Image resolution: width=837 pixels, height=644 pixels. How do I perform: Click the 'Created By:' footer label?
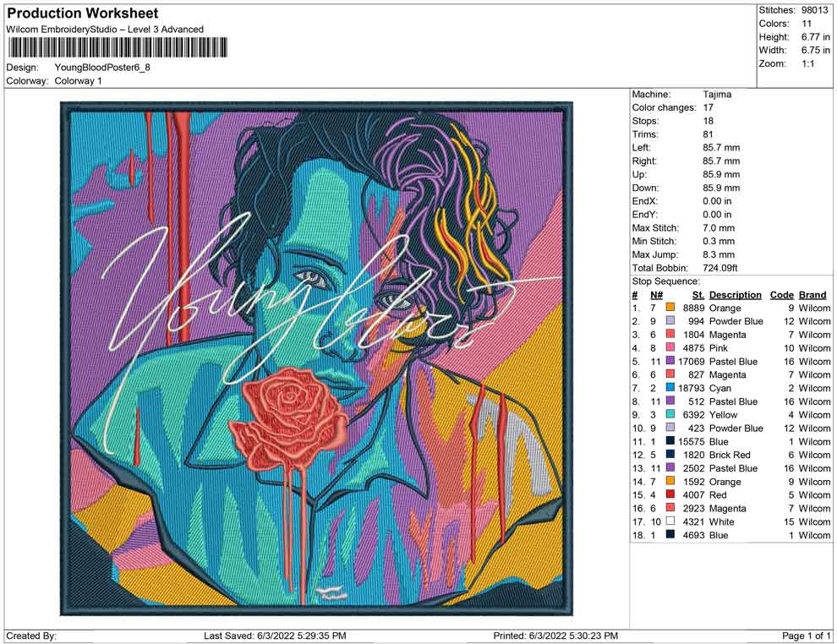click(x=31, y=636)
